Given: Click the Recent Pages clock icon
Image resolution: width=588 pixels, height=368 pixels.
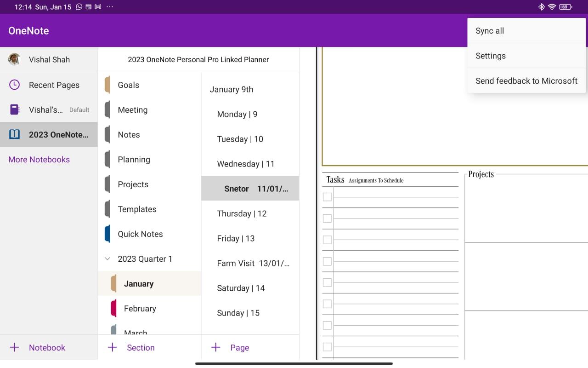Looking at the screenshot, I should tap(14, 85).
